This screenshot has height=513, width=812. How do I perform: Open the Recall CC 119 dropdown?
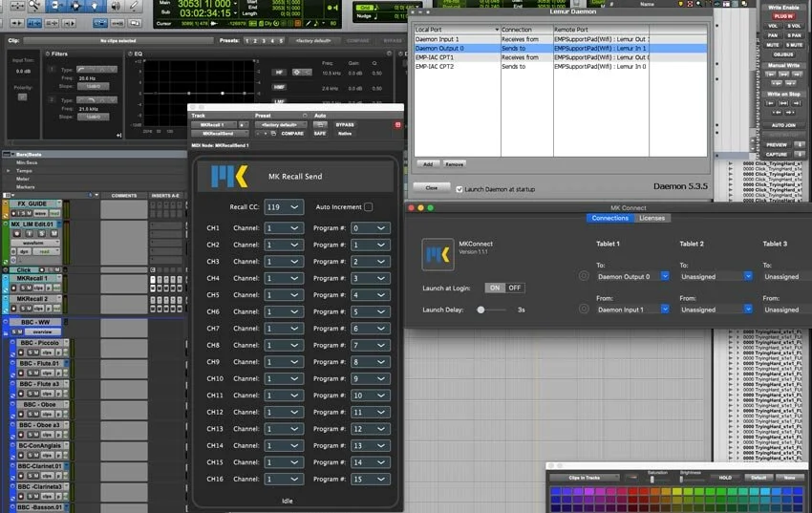pyautogui.click(x=284, y=207)
